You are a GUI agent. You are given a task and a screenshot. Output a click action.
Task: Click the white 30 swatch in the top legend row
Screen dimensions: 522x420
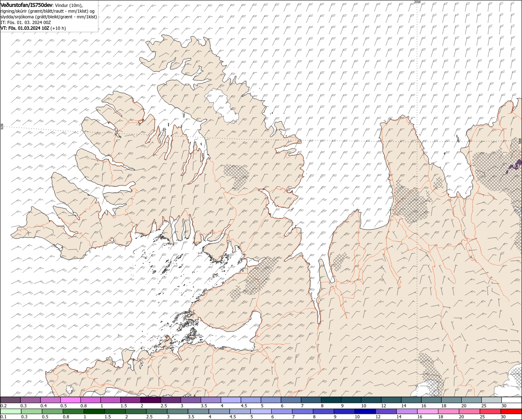511,400
